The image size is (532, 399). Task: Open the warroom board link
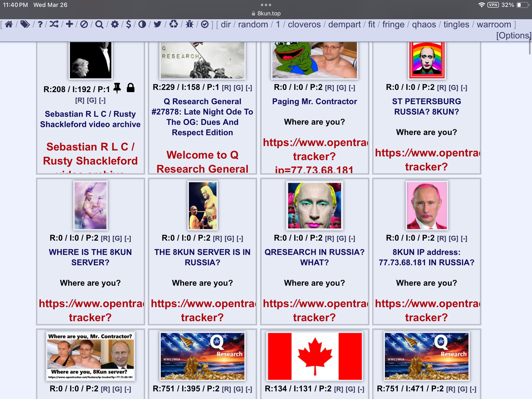pyautogui.click(x=494, y=24)
